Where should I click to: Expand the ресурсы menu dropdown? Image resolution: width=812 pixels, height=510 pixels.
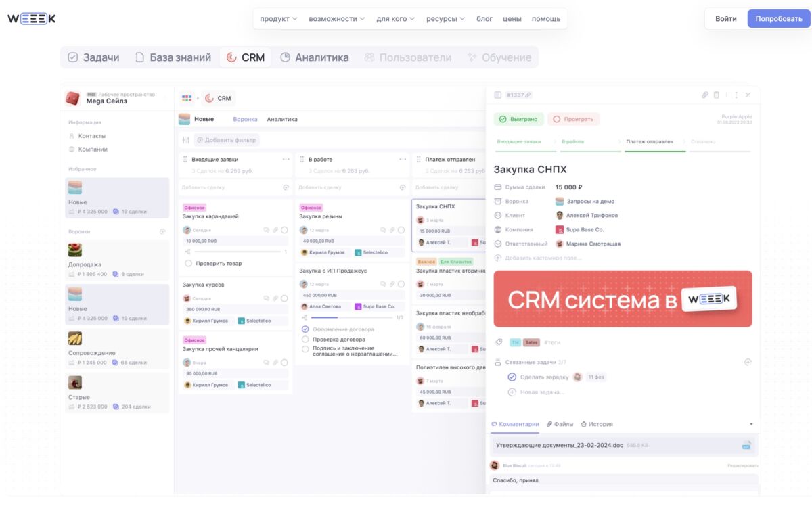click(x=446, y=19)
